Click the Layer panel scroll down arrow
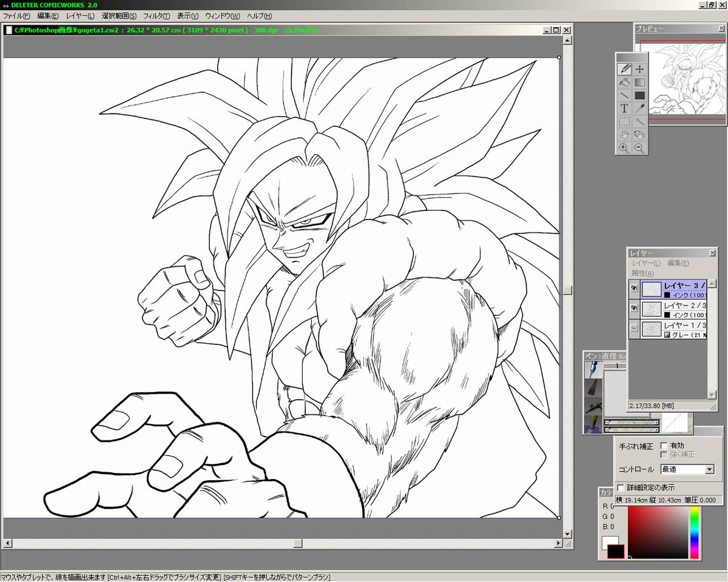728x582 pixels. [712, 395]
